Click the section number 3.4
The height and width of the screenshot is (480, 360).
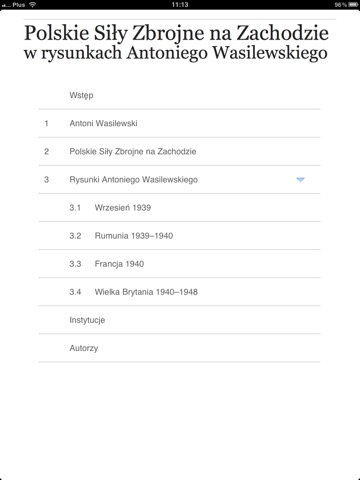click(x=75, y=292)
